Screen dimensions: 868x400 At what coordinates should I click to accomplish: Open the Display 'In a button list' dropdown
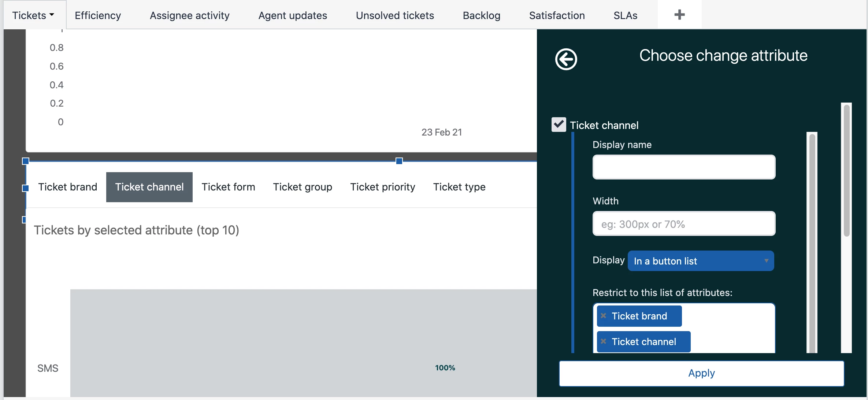(x=700, y=261)
